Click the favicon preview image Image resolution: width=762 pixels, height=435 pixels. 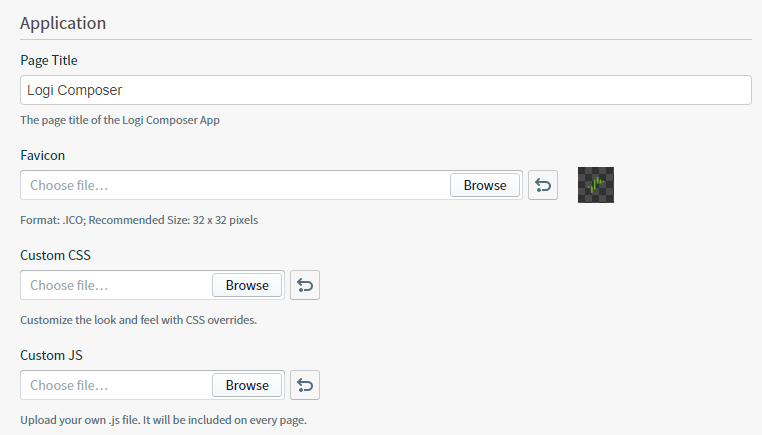[x=596, y=185]
